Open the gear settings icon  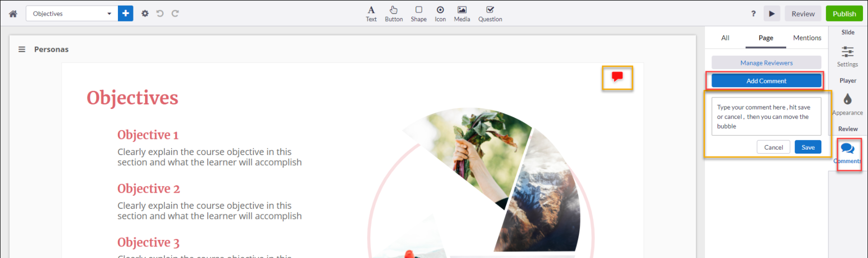point(145,14)
